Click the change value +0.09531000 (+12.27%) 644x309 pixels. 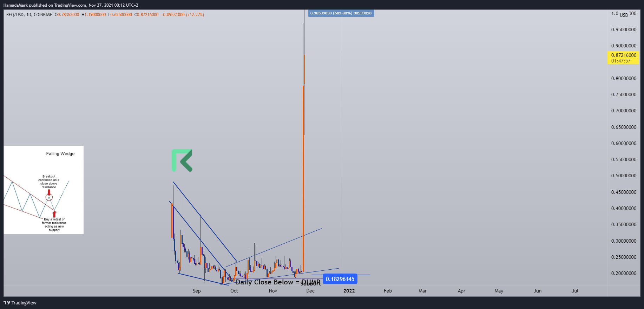coord(183,15)
